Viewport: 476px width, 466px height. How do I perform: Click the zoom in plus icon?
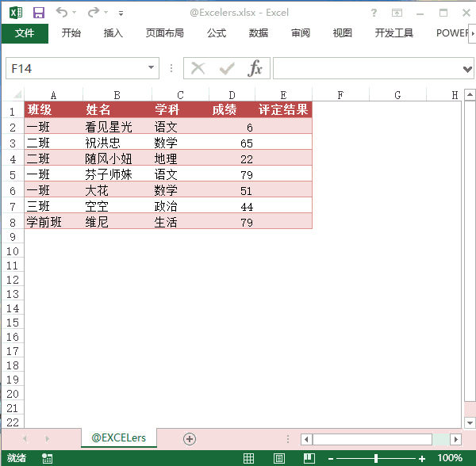point(422,458)
